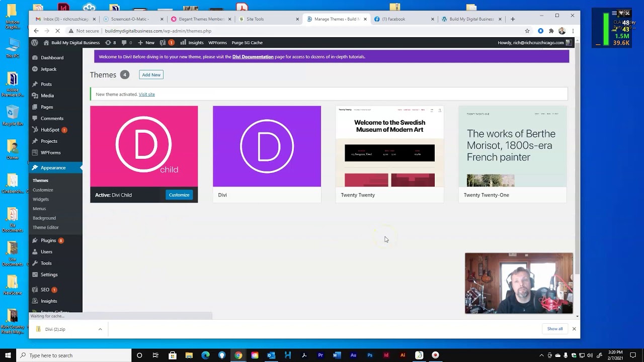Screen dimensions: 644x362
Task: Open Task View on the taskbar
Action: coord(155,355)
